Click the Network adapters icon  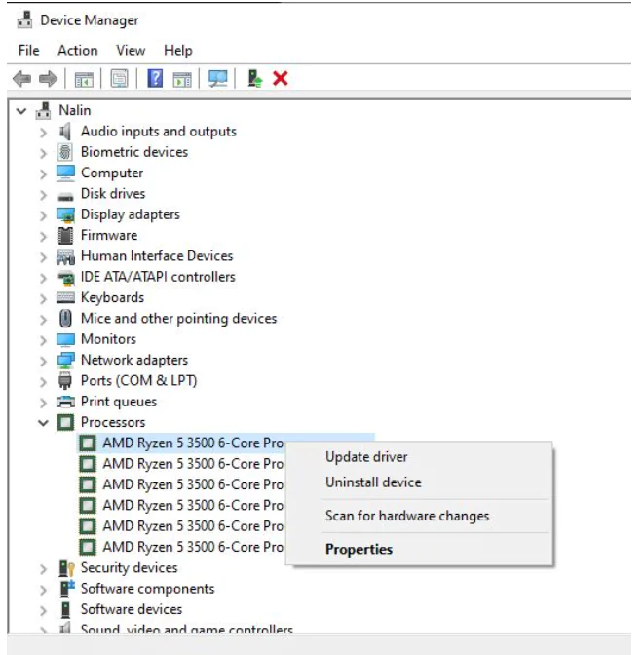pyautogui.click(x=65, y=360)
